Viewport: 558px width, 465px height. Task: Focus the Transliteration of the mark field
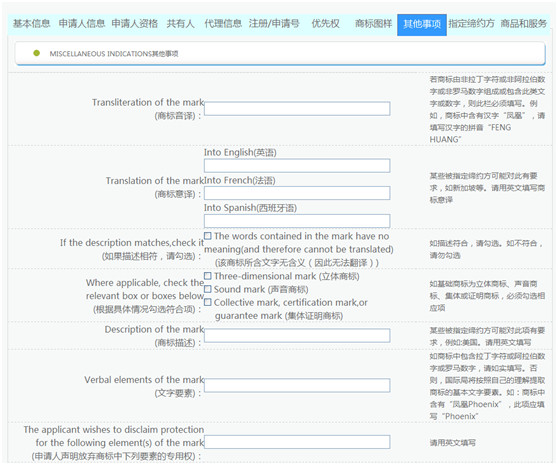(297, 109)
